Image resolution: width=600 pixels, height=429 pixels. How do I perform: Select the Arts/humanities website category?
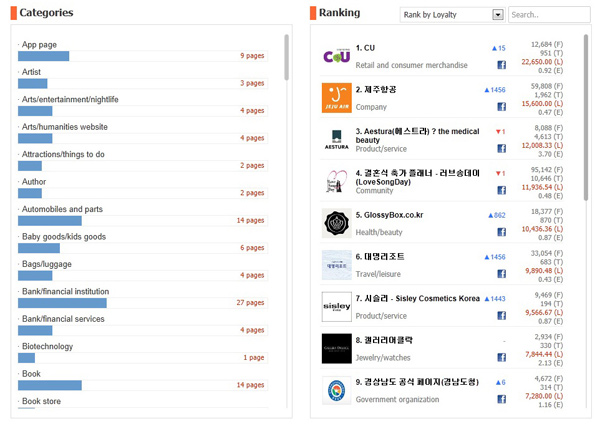pos(65,127)
